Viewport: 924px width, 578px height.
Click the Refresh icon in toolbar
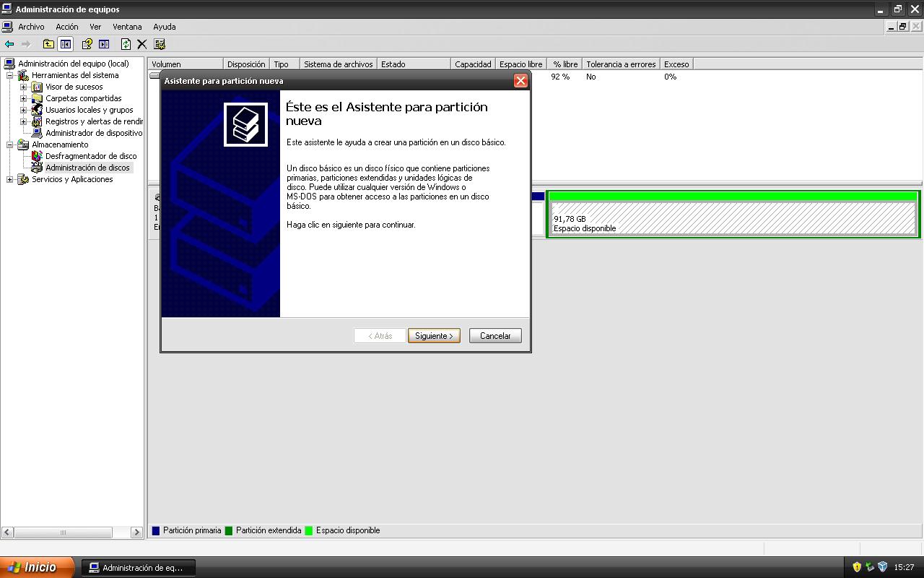(x=126, y=44)
